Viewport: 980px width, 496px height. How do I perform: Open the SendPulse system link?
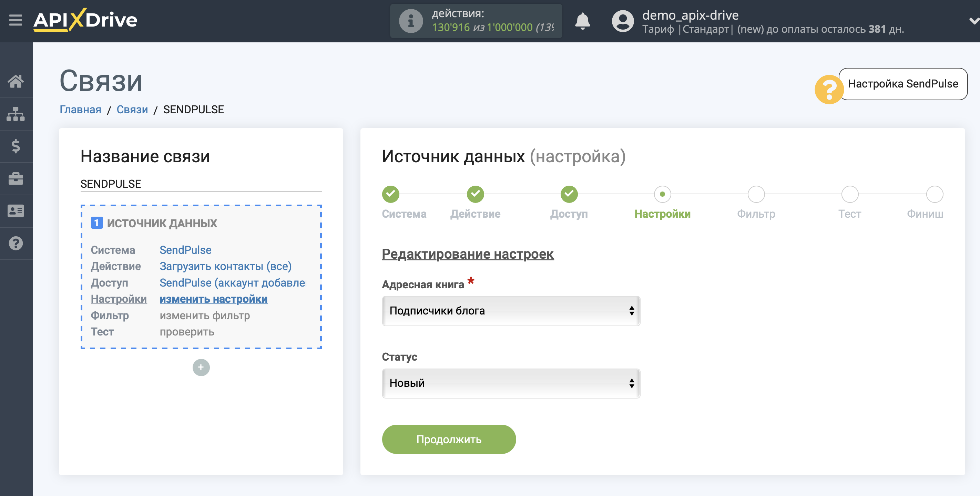[185, 250]
